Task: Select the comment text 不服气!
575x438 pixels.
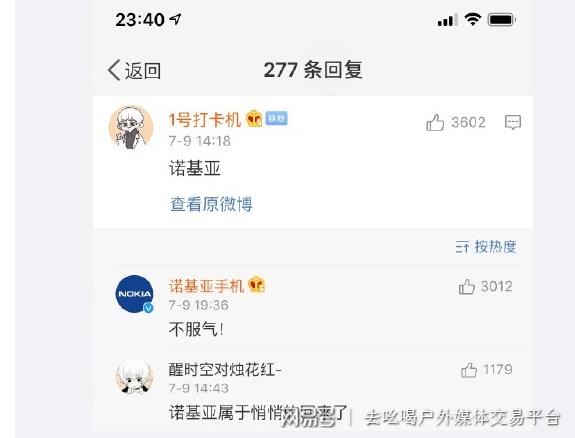Action: 196,329
